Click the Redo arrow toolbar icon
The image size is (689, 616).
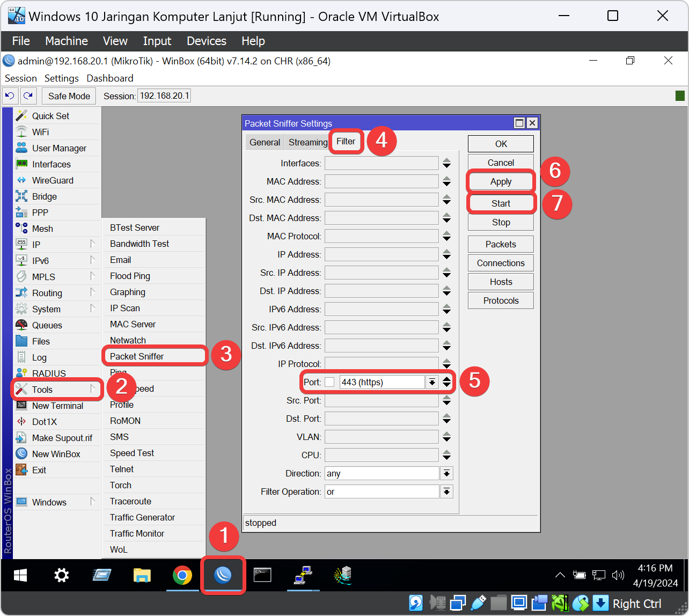pos(28,96)
